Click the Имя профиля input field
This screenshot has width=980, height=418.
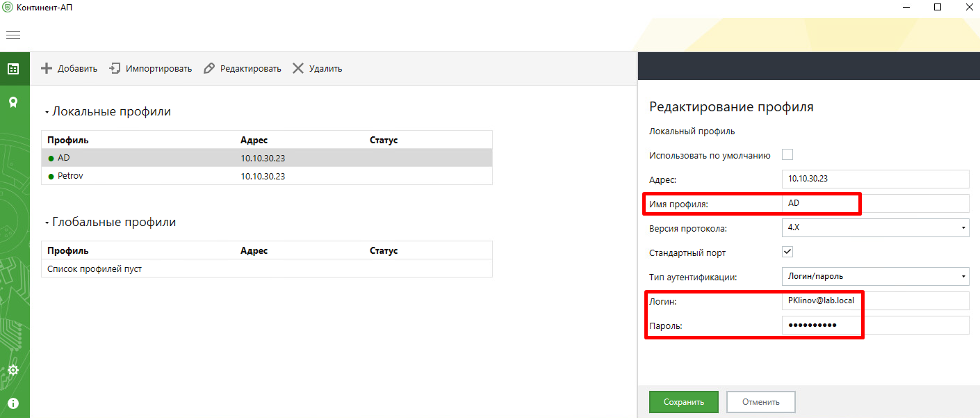[875, 203]
